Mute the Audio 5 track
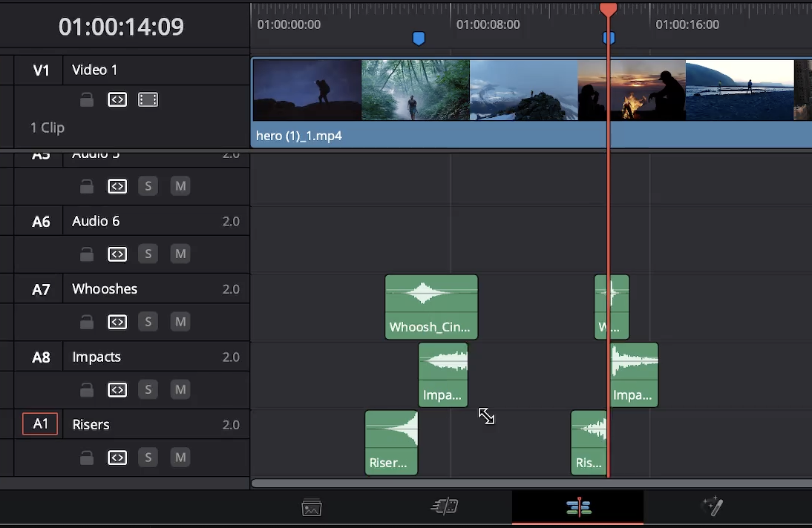 click(180, 186)
